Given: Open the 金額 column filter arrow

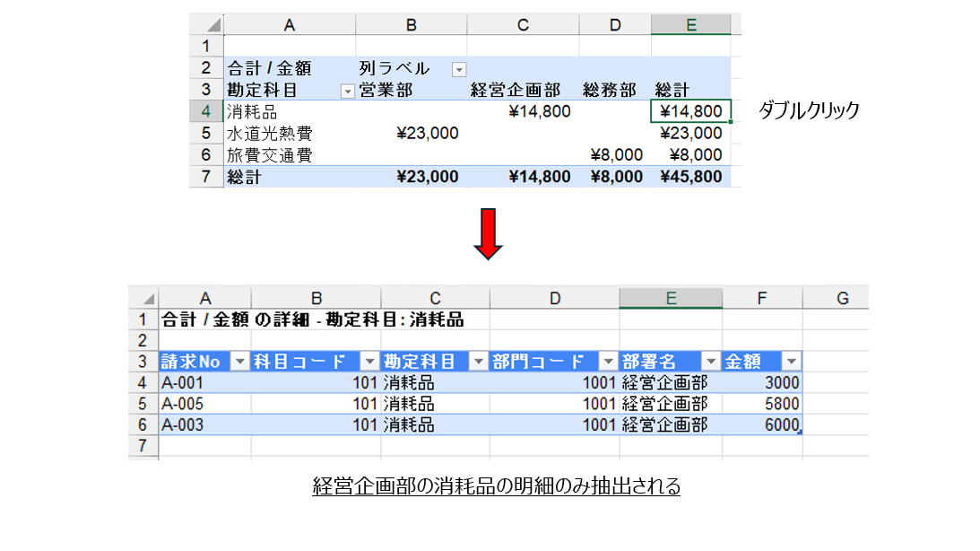Looking at the screenshot, I should click(791, 361).
